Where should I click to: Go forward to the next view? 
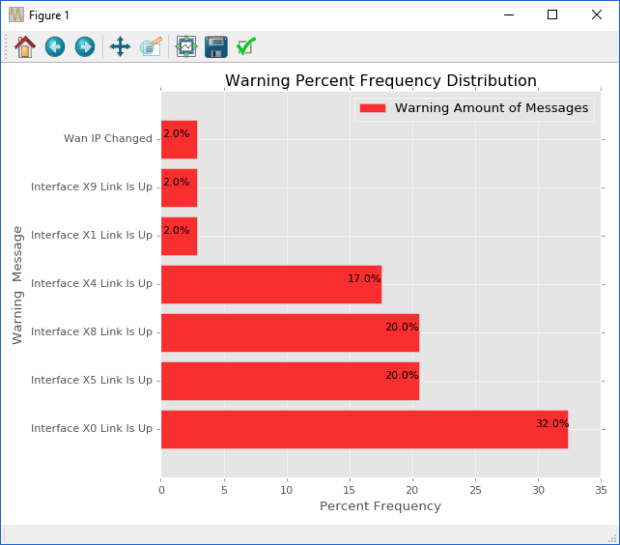85,47
